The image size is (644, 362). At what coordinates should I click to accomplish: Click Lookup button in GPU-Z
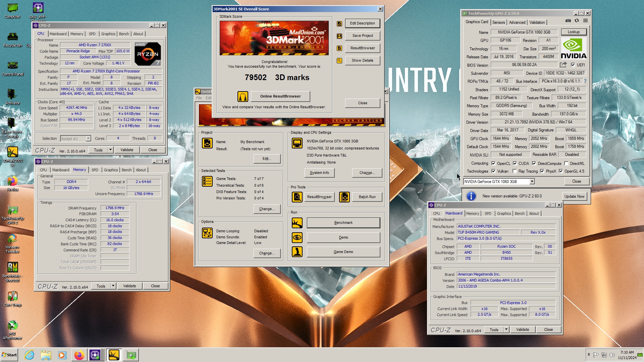(x=574, y=32)
